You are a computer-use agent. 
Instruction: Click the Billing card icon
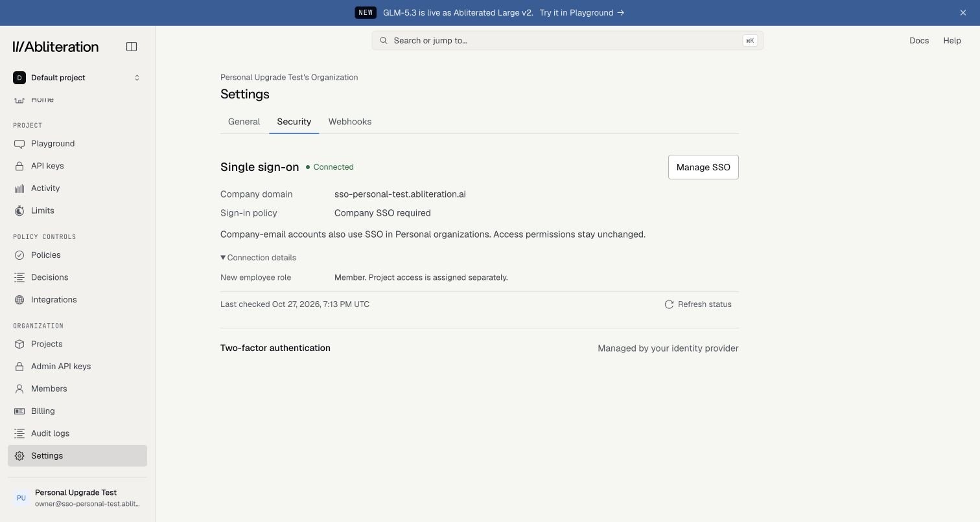point(19,411)
